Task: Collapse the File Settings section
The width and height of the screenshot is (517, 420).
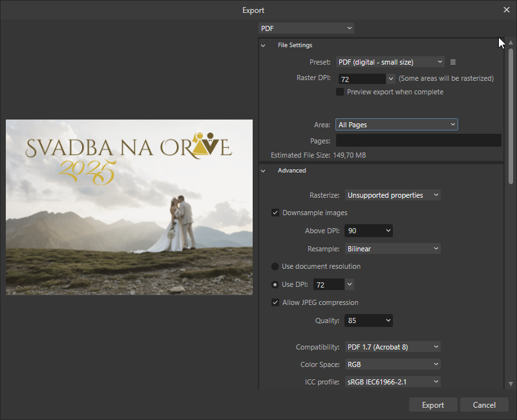Action: (263, 45)
